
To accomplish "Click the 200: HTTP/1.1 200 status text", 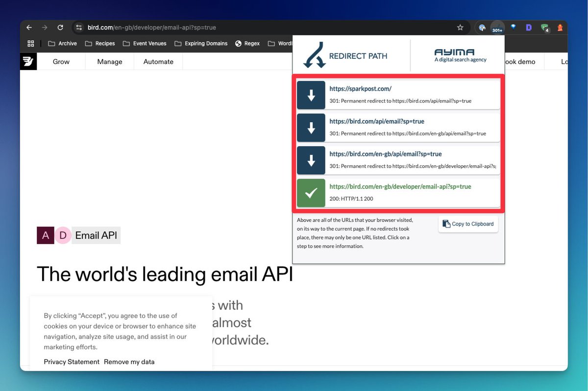I will (352, 199).
